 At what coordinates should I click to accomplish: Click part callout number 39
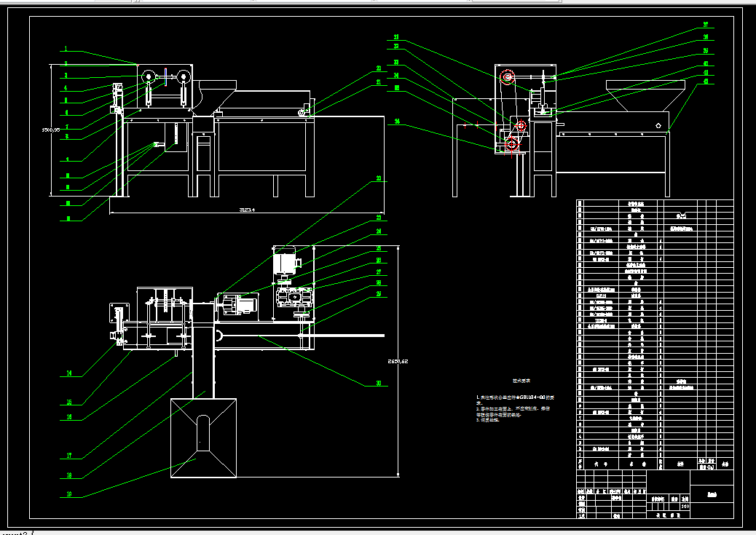coord(705,50)
